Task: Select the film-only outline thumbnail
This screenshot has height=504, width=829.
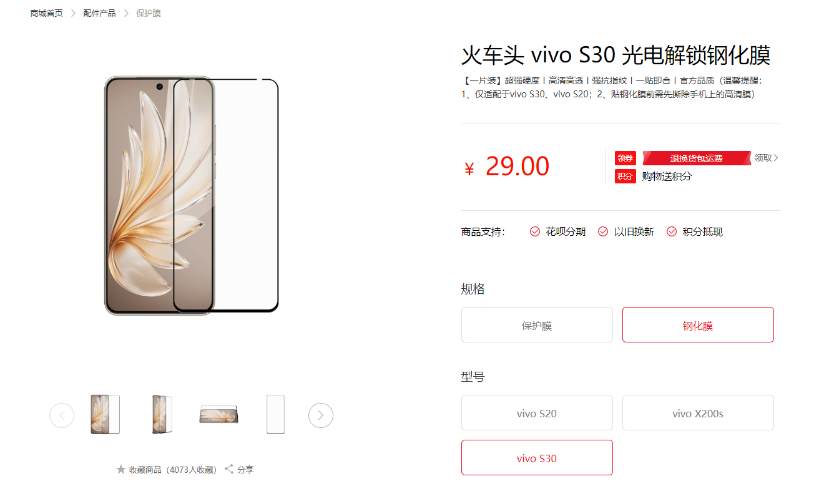Action: click(275, 415)
